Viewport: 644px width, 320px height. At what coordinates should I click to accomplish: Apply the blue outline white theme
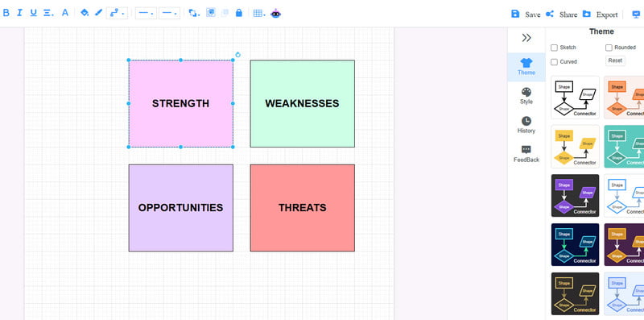[624, 195]
